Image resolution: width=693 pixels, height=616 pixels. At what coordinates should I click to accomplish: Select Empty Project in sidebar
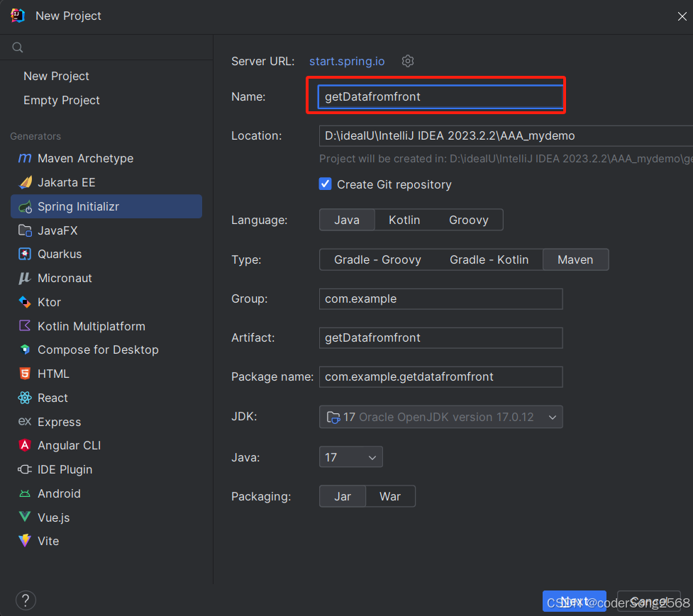(x=62, y=100)
